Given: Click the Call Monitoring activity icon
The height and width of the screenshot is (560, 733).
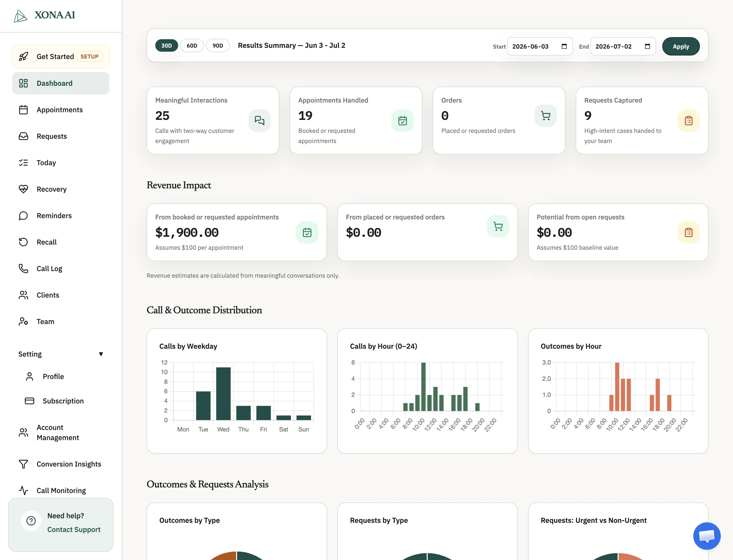Looking at the screenshot, I should click(23, 490).
